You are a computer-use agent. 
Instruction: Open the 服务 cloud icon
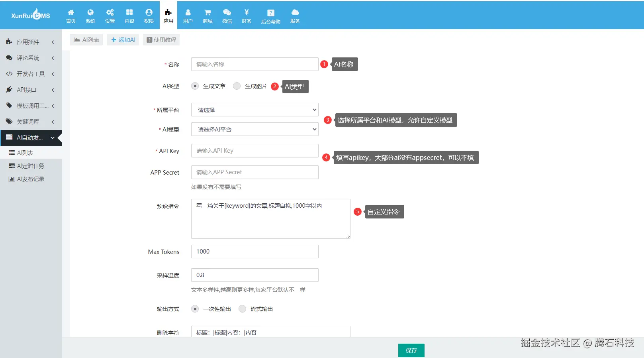tap(295, 12)
